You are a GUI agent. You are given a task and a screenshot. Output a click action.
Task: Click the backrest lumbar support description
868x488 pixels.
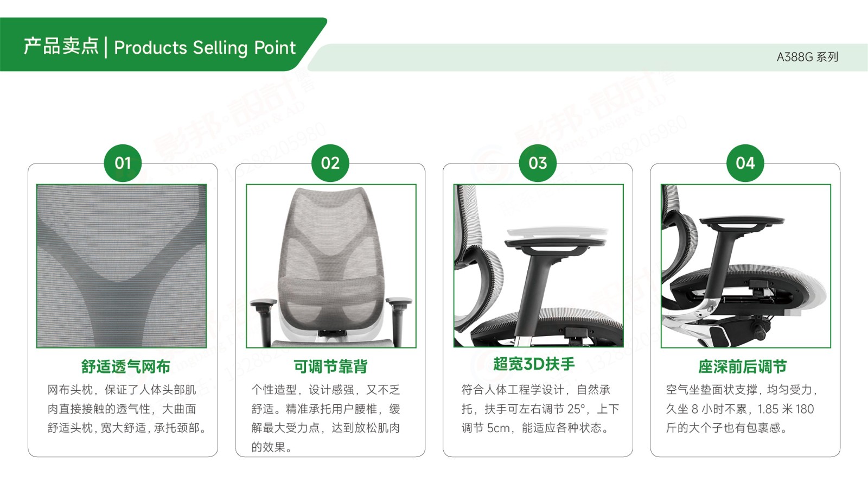[326, 418]
